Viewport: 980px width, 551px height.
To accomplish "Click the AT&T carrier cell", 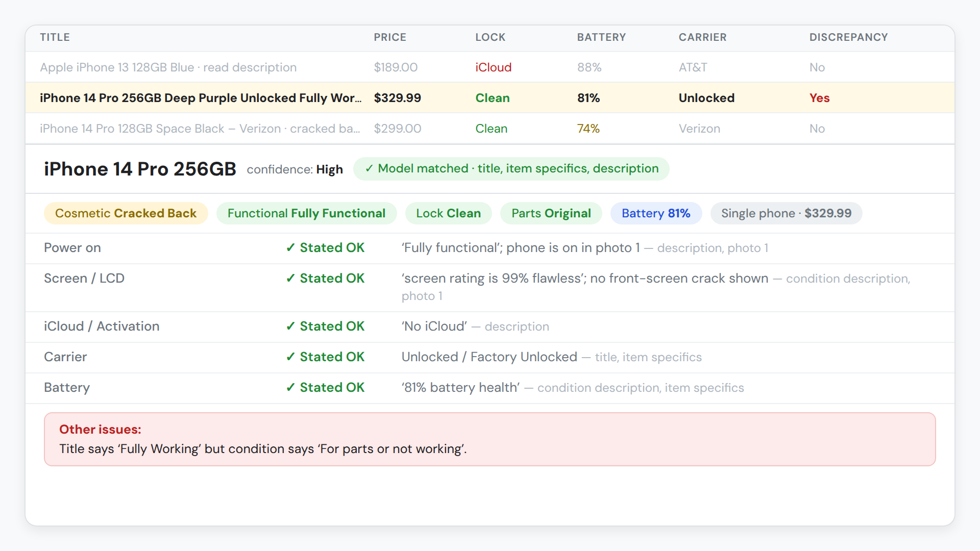I will pyautogui.click(x=693, y=67).
